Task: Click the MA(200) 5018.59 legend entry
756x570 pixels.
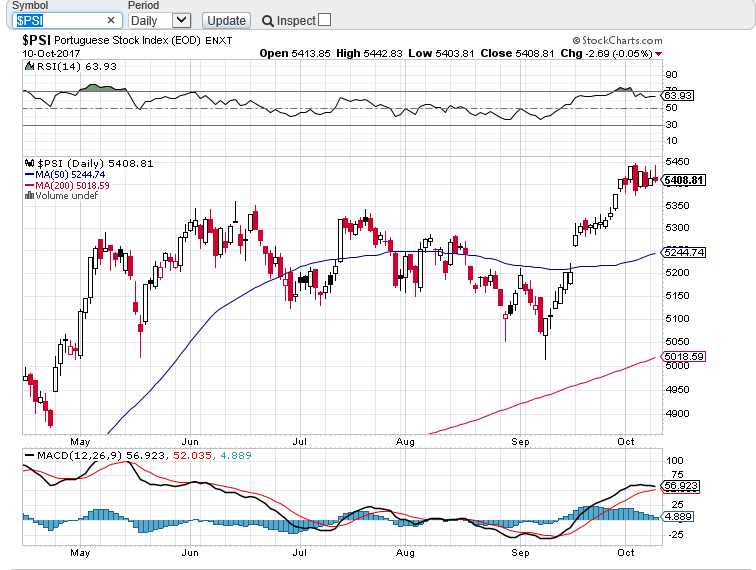Action: tap(67, 185)
